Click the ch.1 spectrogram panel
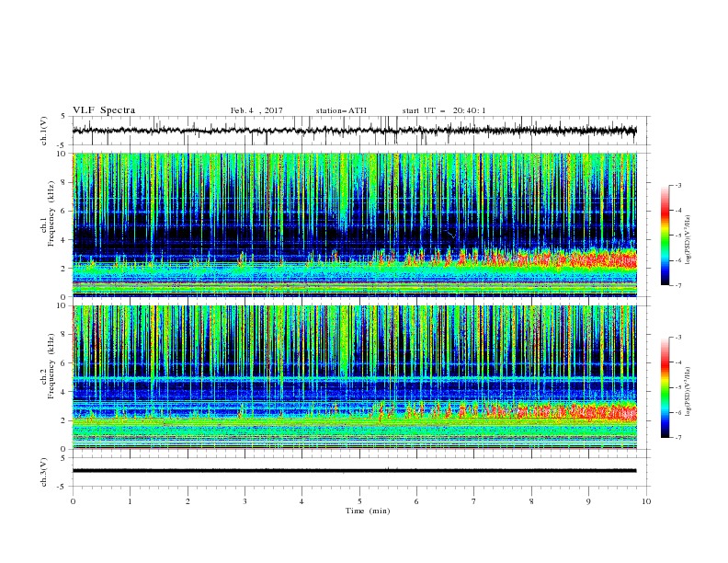The image size is (728, 563). click(355, 224)
